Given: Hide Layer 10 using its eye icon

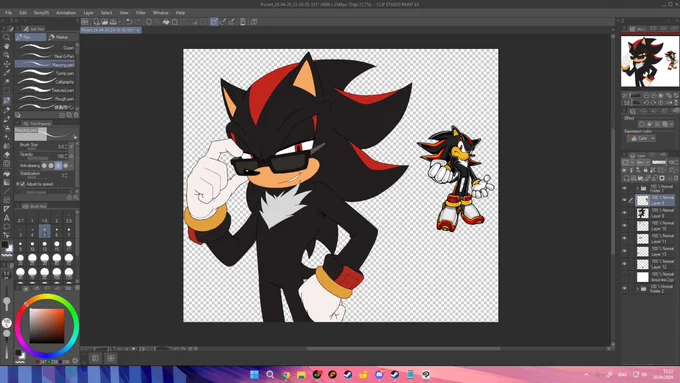Looking at the screenshot, I should pos(624,226).
